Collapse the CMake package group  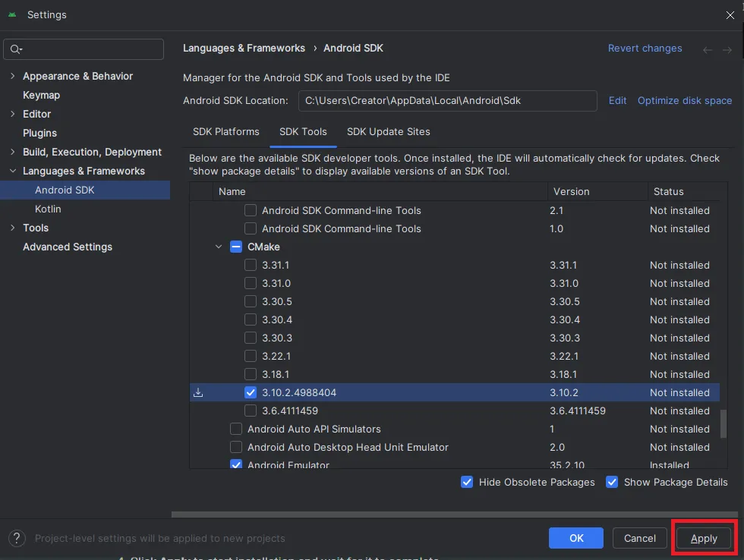[219, 247]
